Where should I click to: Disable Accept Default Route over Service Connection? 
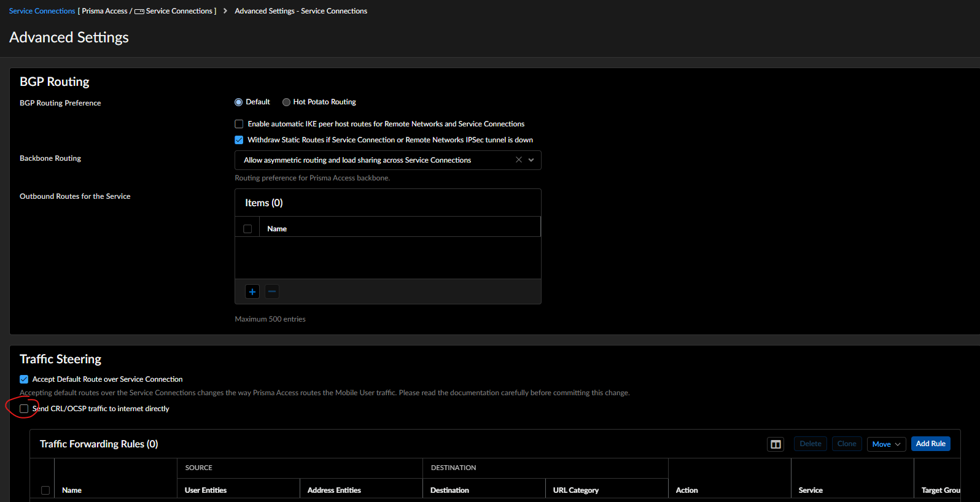click(24, 379)
